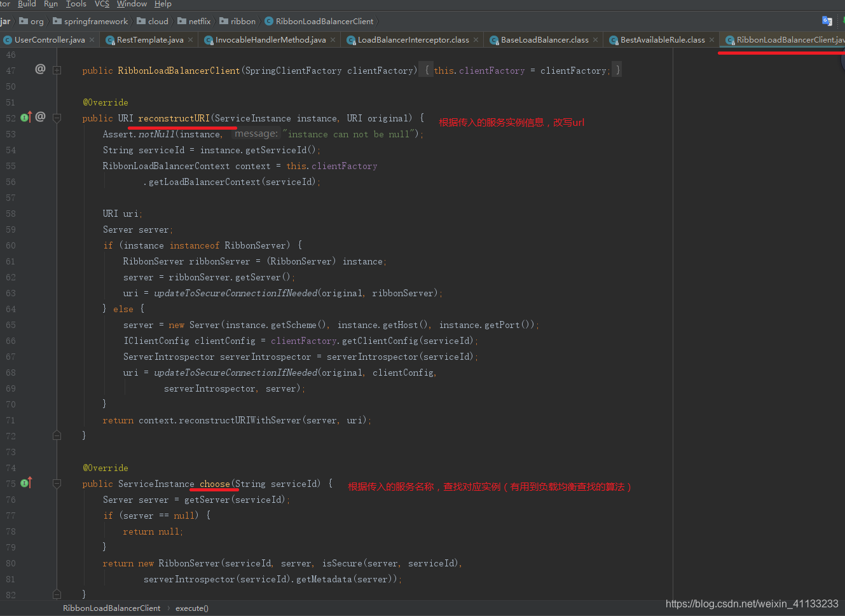Click the implements-method gutter icon at line 52
Image resolution: width=845 pixels, height=616 pixels.
tap(26, 117)
